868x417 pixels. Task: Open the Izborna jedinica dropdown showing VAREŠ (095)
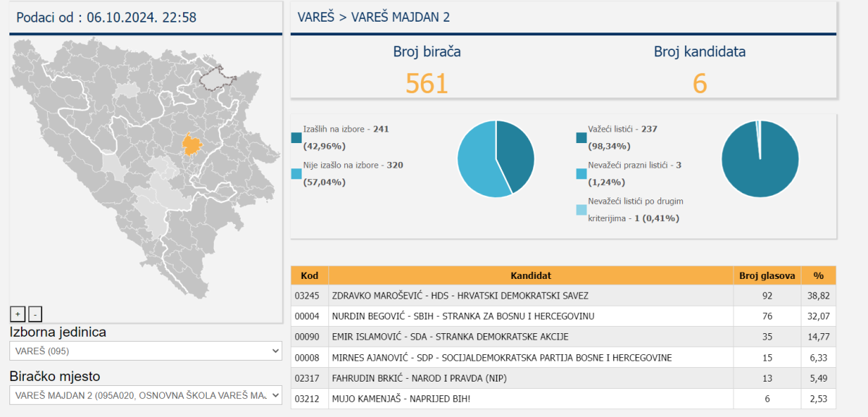click(145, 351)
